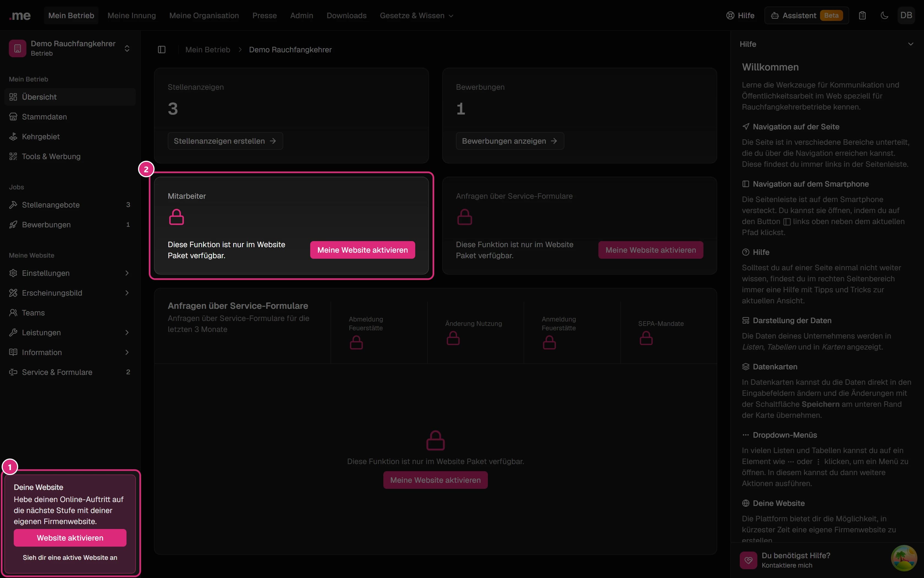Viewport: 924px width, 578px height.
Task: Open the company switcher dropdown
Action: tap(70, 48)
